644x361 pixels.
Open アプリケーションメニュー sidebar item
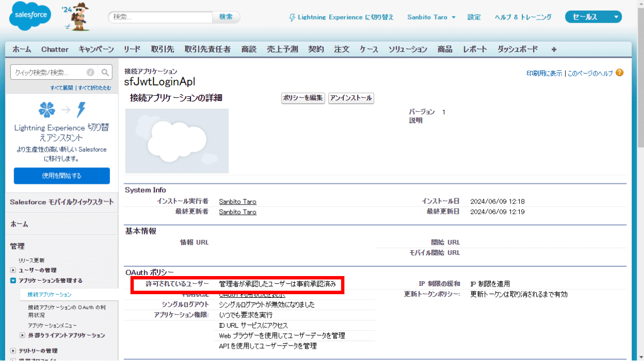(52, 325)
